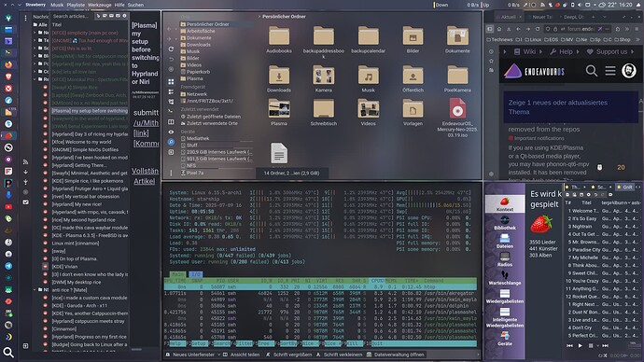Screen dimensions: 644x362
Task: Stop playback in Strawberry player
Action: (x=591, y=345)
